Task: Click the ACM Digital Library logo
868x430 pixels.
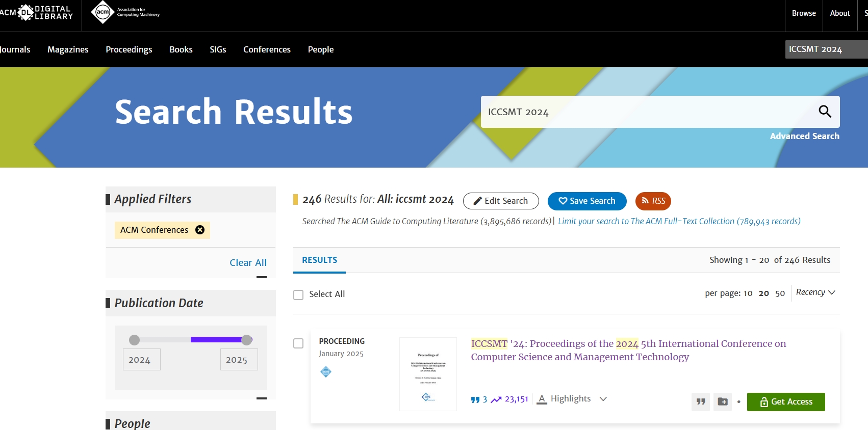Action: 37,12
